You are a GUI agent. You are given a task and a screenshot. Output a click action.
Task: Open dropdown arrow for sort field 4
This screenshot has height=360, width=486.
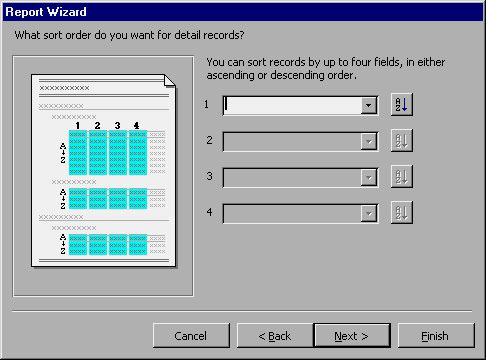coord(368,213)
